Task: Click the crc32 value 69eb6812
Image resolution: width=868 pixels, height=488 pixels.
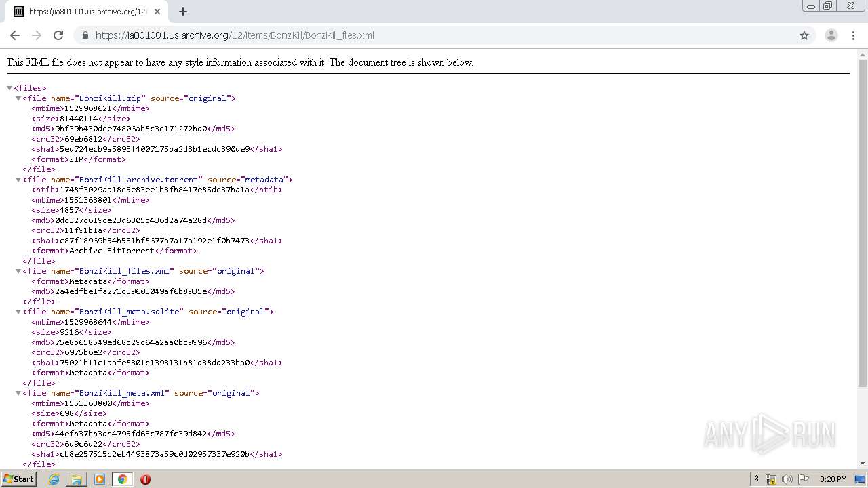Action: pos(83,139)
